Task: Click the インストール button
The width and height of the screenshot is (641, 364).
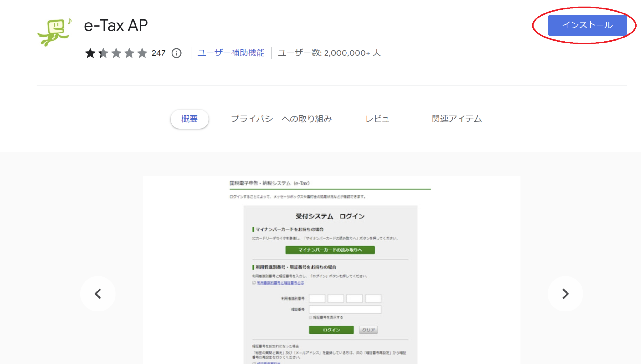Action: point(587,25)
